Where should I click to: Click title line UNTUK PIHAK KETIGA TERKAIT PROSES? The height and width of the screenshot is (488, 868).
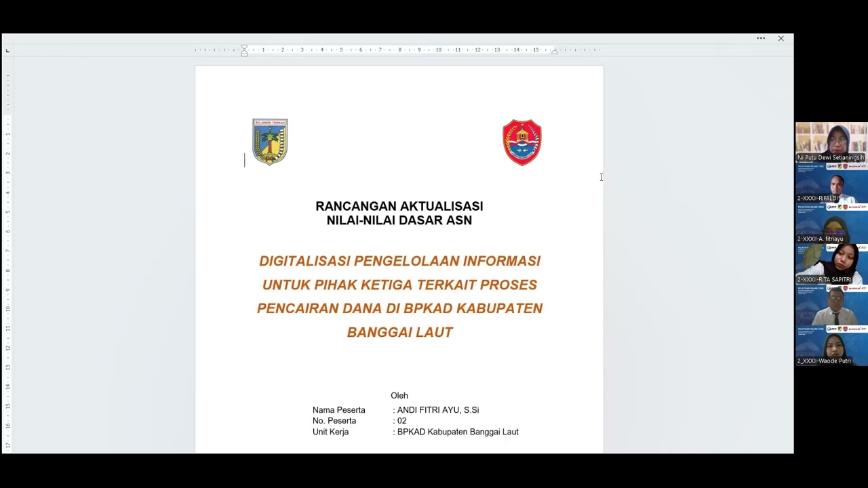pos(399,285)
